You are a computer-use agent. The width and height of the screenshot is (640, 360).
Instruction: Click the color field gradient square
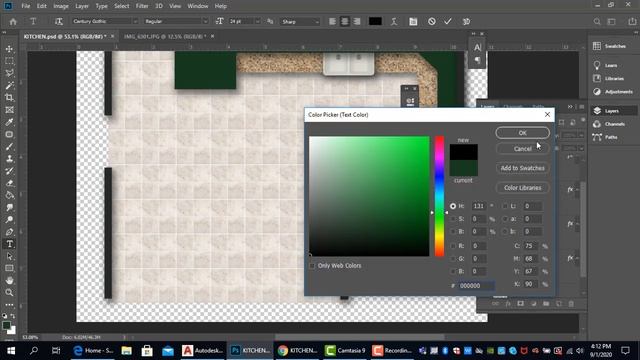369,196
